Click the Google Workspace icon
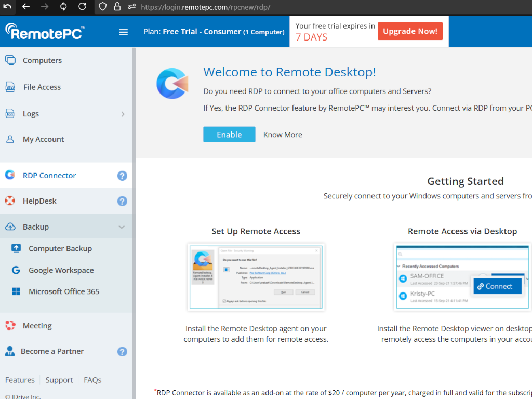 coord(16,270)
